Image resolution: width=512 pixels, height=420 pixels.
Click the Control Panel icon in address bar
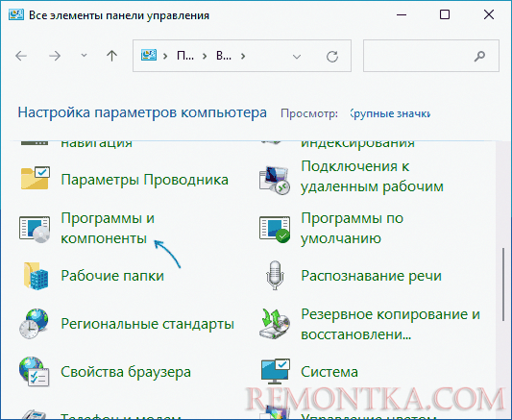pyautogui.click(x=149, y=56)
